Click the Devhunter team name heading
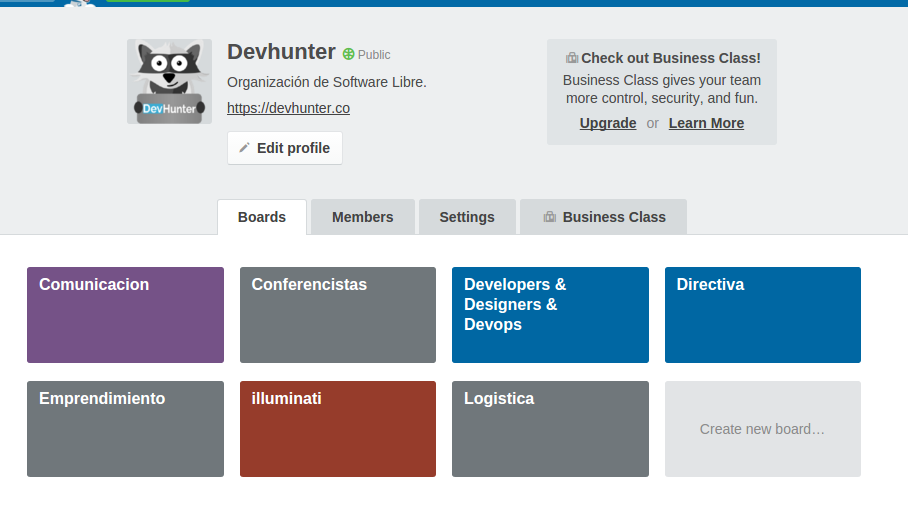 coord(281,52)
